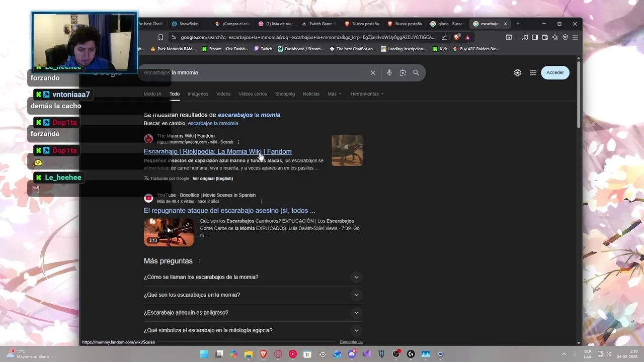644x362 pixels.
Task: Open Dashboard / Stream bookmark
Action: pyautogui.click(x=301, y=49)
